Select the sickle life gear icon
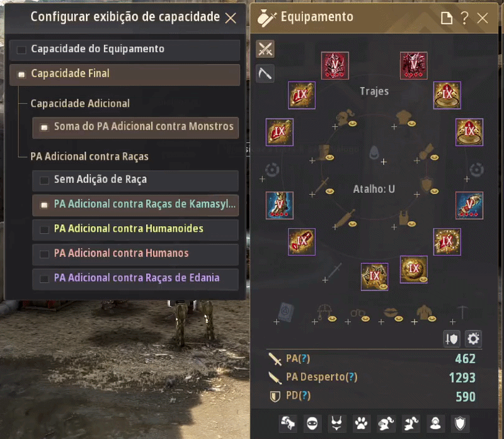Viewport: 504px width, 439px height. (x=265, y=73)
